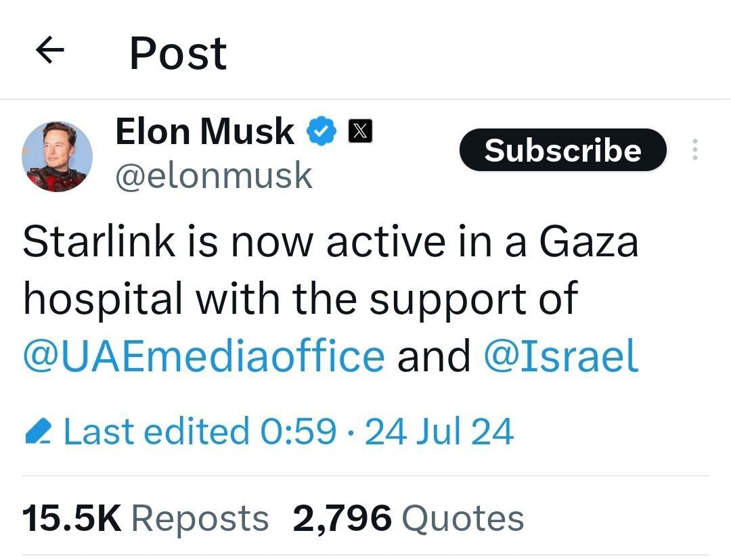Click the Elon Musk display name
Viewport: 731px width, 560px height.
pyautogui.click(x=205, y=131)
